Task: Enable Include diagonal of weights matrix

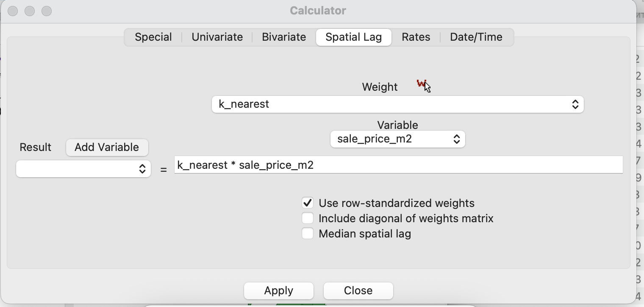Action: pos(308,218)
